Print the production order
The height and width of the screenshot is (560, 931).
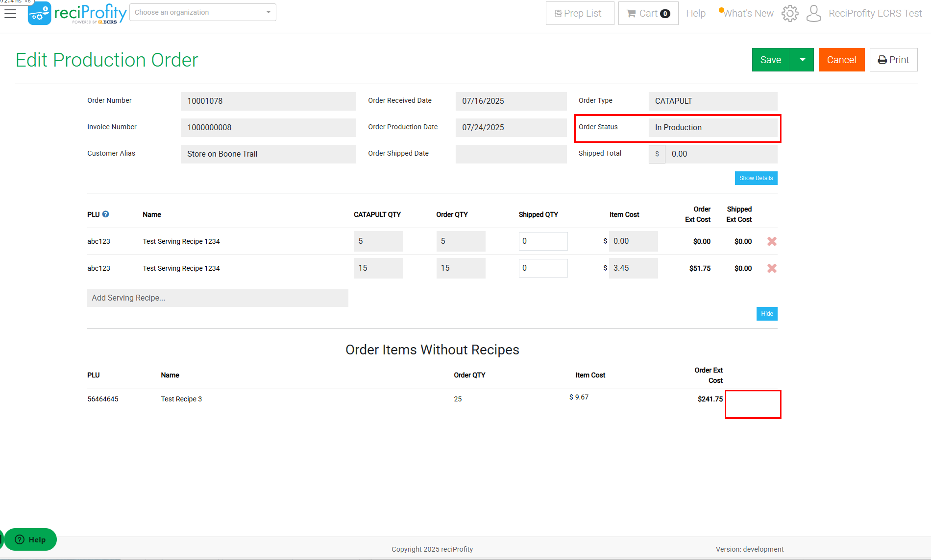coord(893,60)
